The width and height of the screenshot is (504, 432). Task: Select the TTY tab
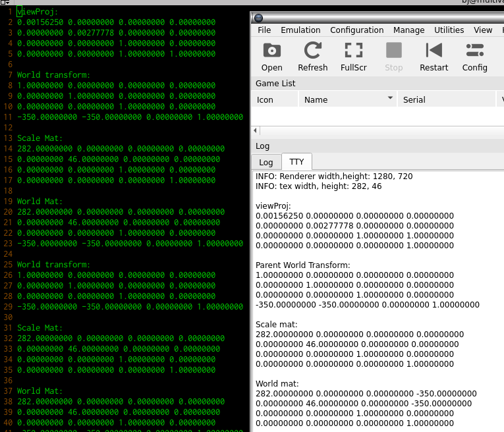point(296,162)
